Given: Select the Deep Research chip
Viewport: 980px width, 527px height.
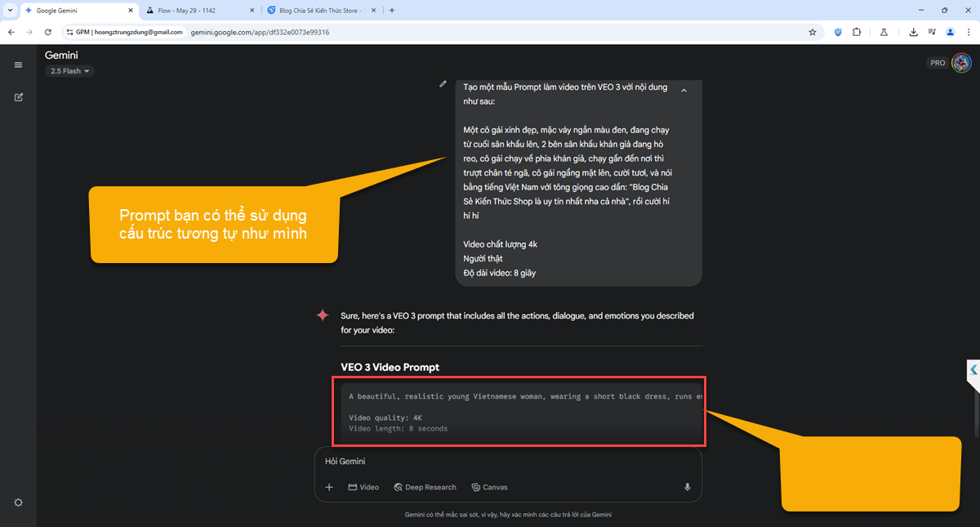Looking at the screenshot, I should [425, 487].
